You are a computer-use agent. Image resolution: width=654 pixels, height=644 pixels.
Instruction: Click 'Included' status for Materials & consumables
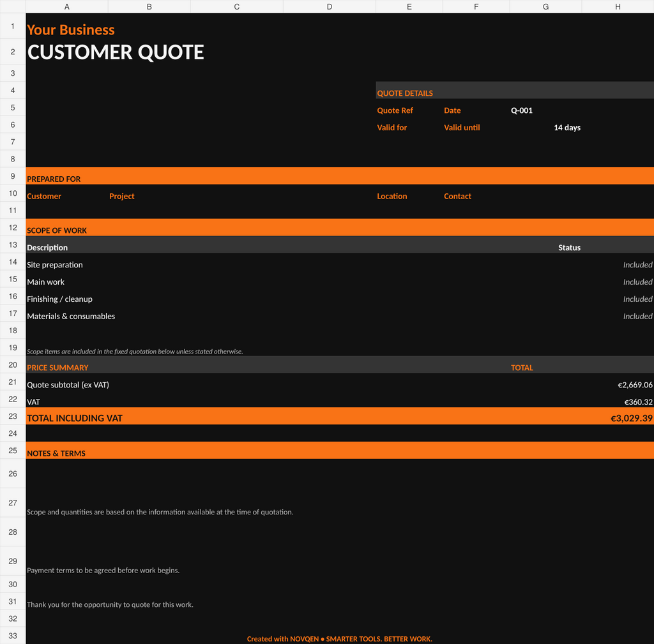(x=638, y=316)
